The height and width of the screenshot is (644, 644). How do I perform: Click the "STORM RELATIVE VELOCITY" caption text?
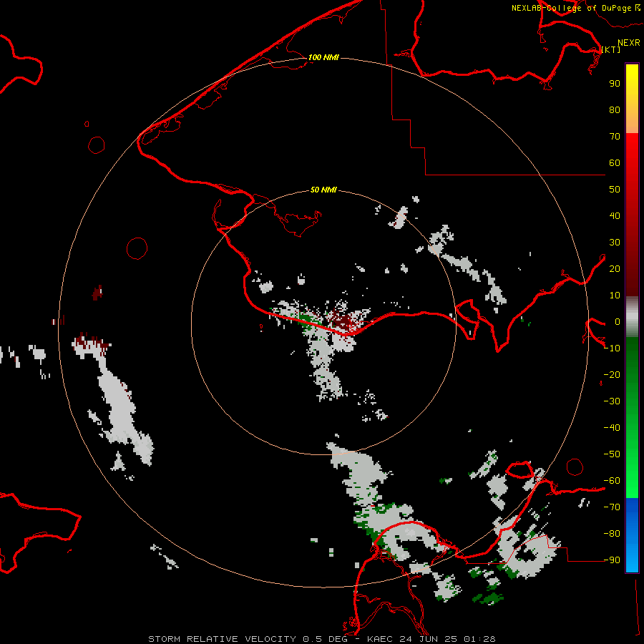coord(222,639)
